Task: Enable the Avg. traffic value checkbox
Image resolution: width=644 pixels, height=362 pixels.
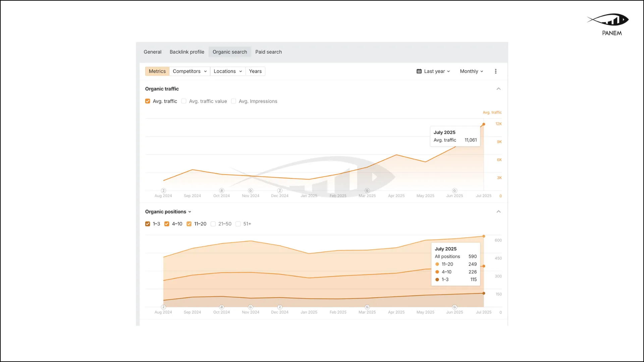Action: 184,101
